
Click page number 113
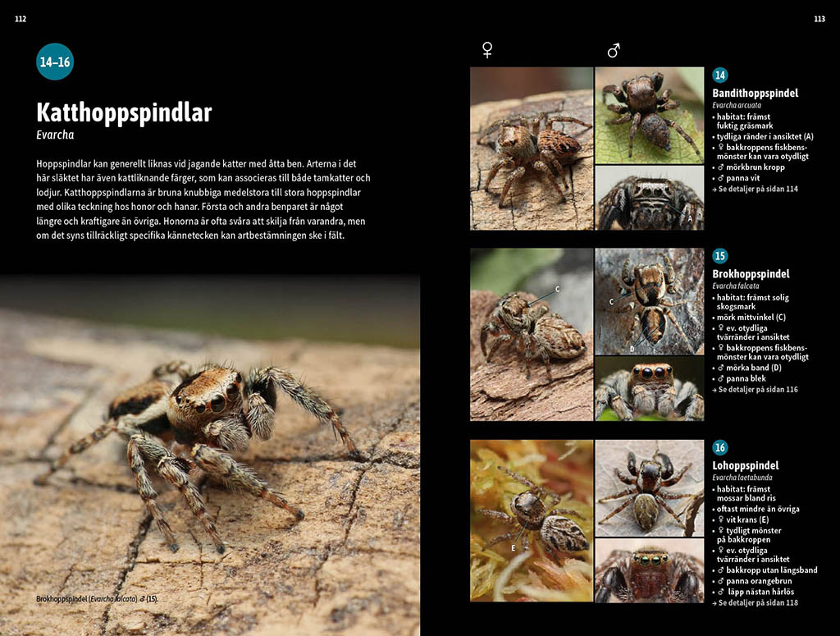coord(819,19)
